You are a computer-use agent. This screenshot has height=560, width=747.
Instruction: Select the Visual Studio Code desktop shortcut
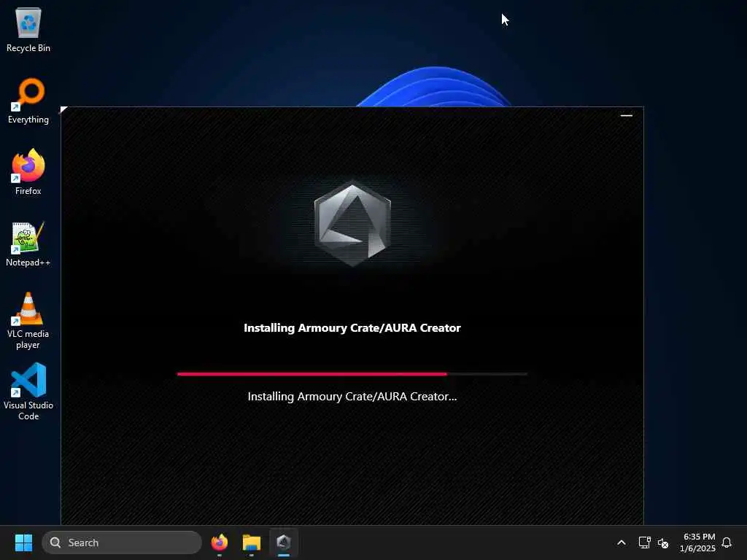coord(28,392)
